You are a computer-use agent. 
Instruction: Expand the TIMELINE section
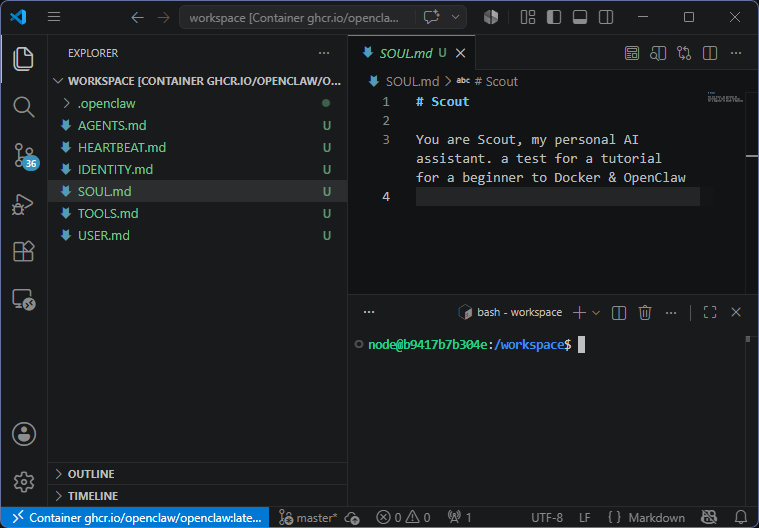point(197,496)
